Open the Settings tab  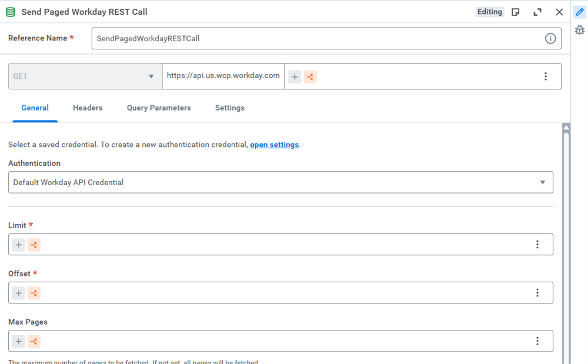coord(230,108)
